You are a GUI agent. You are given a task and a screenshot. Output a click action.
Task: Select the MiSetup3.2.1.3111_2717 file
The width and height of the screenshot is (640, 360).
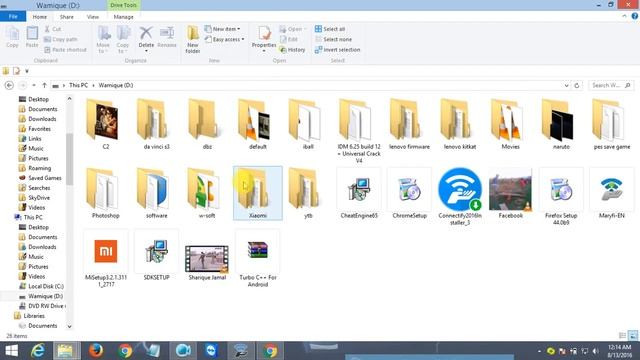pos(105,258)
